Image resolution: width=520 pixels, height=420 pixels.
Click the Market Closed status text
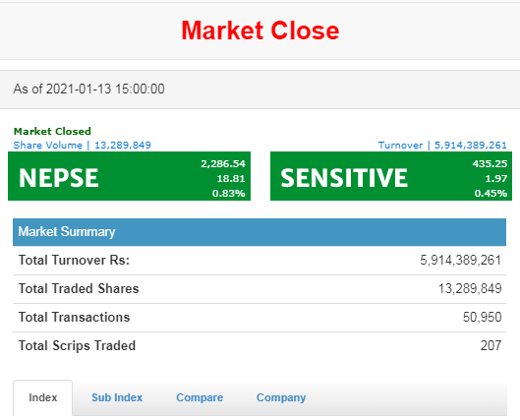pyautogui.click(x=52, y=132)
